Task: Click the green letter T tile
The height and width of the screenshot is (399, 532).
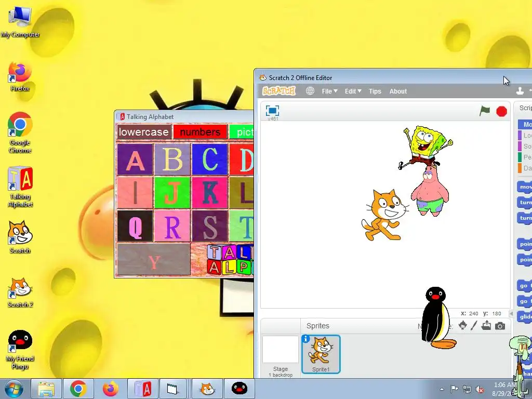Action: click(242, 226)
